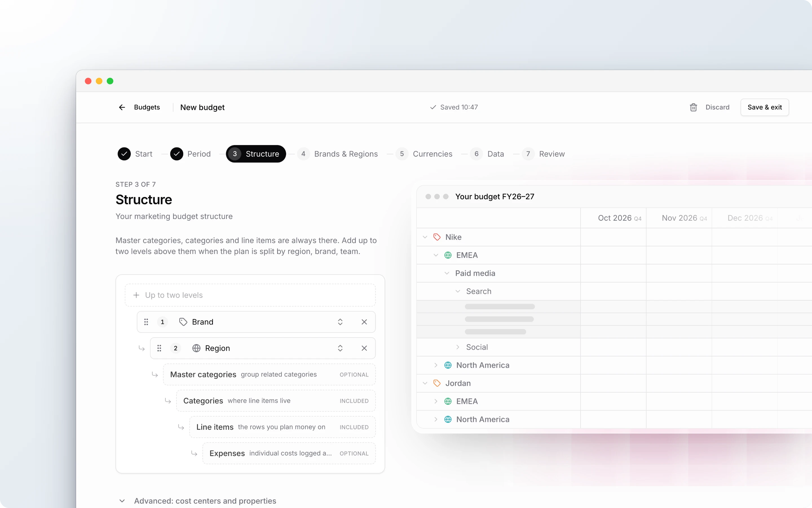Toggle Advanced cost centers and properties section
Screen dimensions: 812x508
click(198, 501)
